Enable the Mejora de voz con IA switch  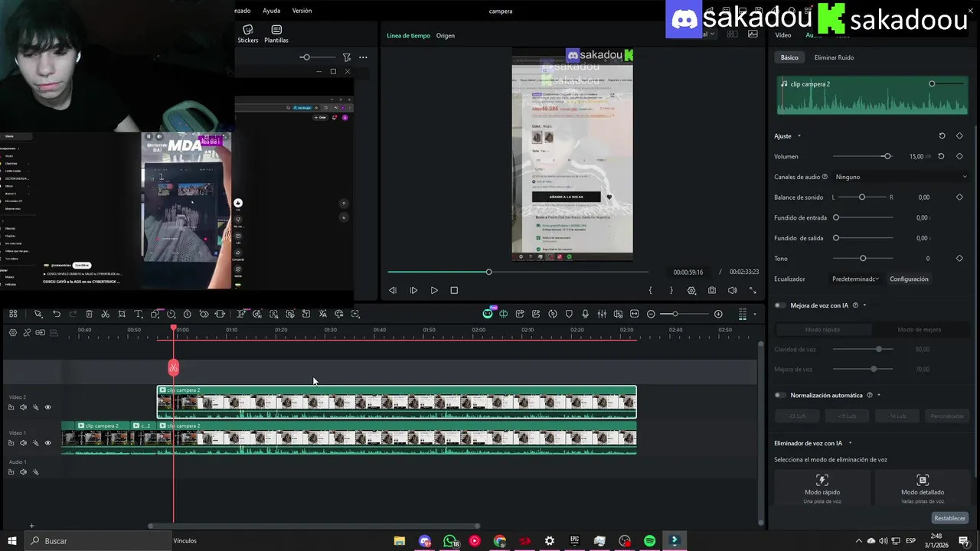pyautogui.click(x=780, y=305)
